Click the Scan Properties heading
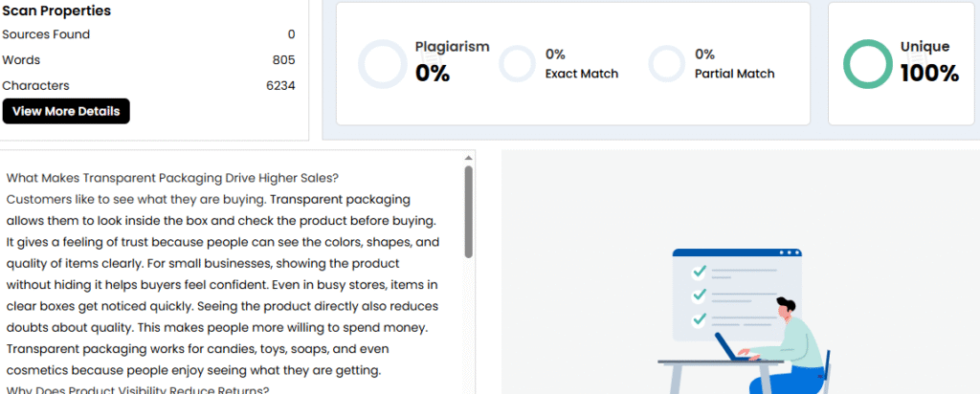Screen dimensions: 980x394 point(56,11)
